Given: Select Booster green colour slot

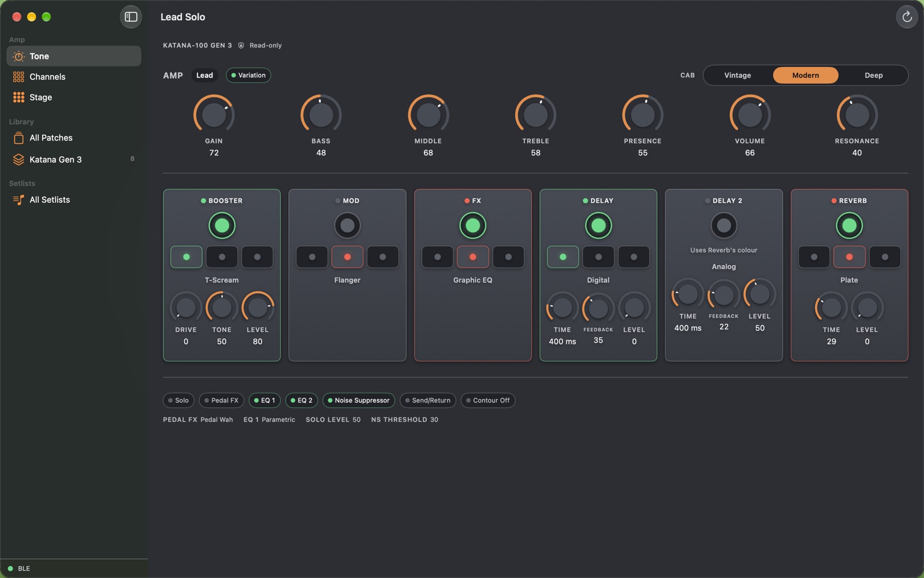Looking at the screenshot, I should [x=187, y=257].
